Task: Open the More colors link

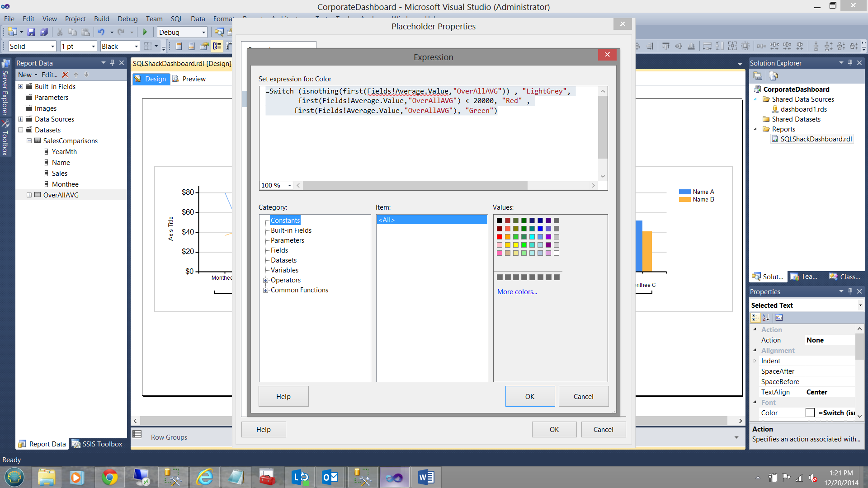Action: (517, 292)
